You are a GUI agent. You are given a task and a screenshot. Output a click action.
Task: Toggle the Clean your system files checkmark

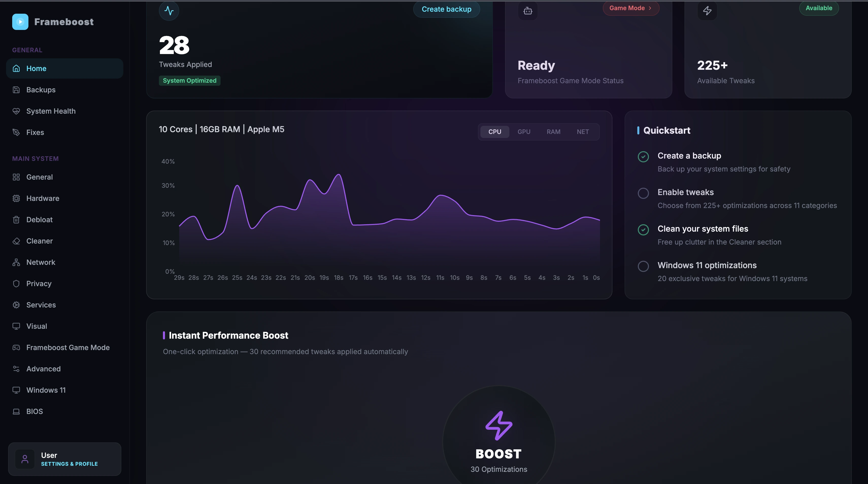643,230
